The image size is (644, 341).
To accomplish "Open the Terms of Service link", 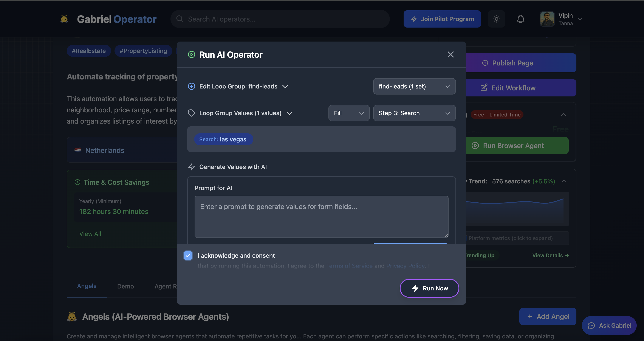I will (x=349, y=266).
